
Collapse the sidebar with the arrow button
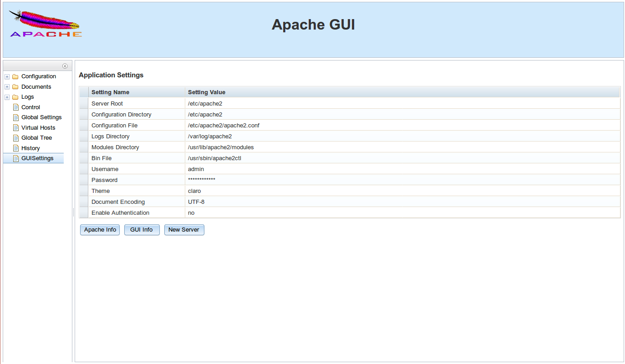pyautogui.click(x=65, y=66)
